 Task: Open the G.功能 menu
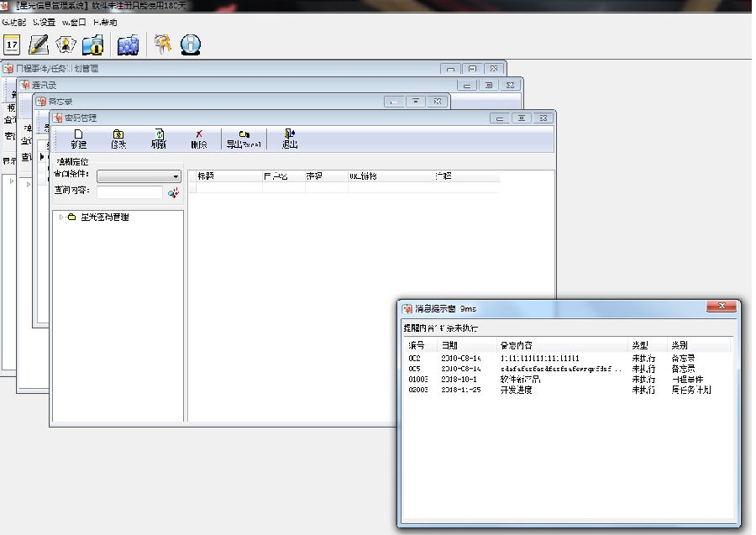coord(13,22)
